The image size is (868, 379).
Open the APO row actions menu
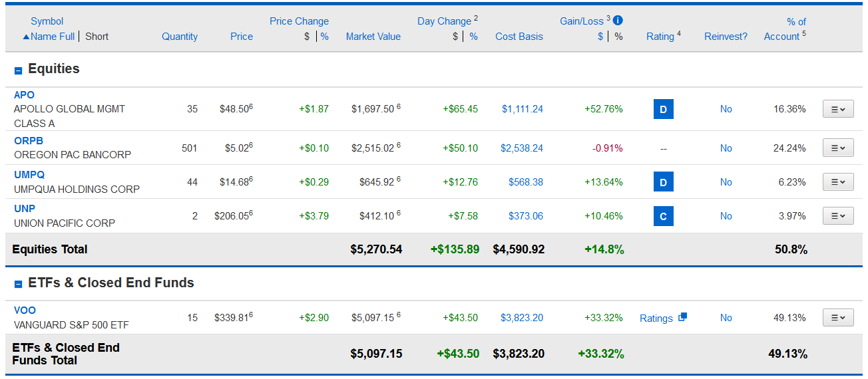(x=838, y=109)
